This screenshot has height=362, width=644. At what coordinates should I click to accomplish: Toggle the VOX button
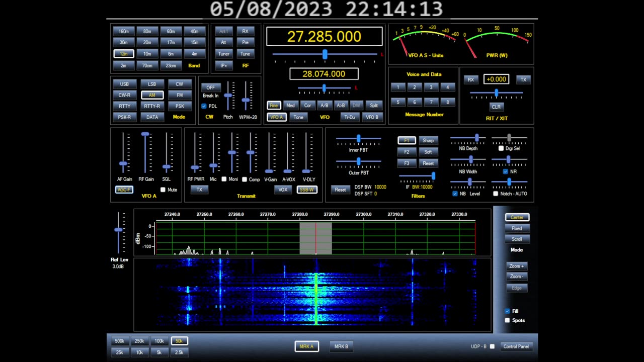(x=283, y=190)
